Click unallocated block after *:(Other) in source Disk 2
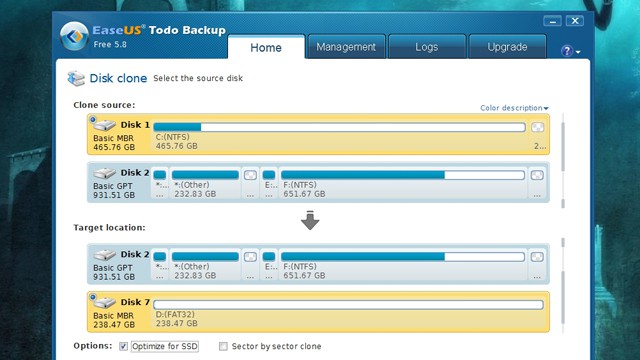Image resolution: width=640 pixels, height=360 pixels. 250,175
